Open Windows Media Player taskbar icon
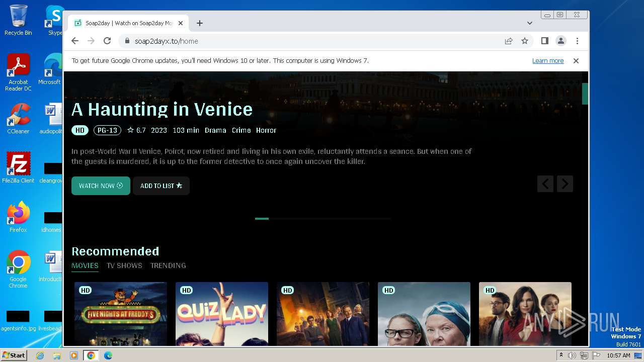 pos(74,355)
